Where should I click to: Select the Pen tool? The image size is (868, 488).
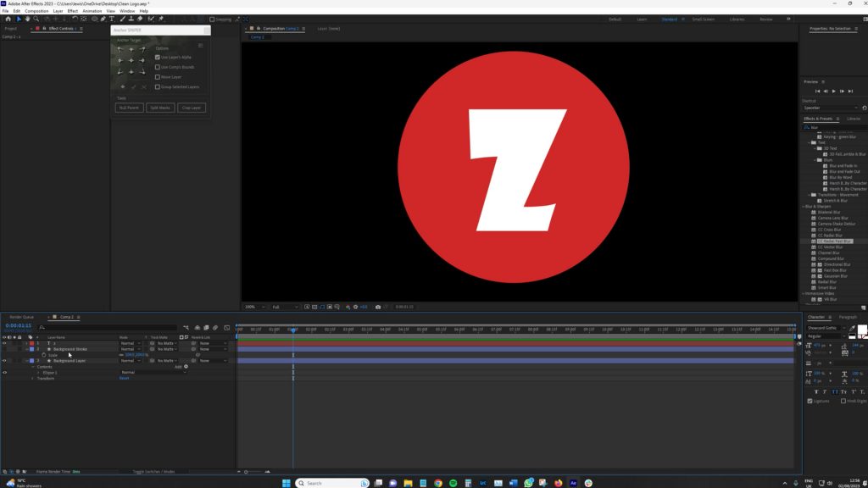(x=103, y=19)
